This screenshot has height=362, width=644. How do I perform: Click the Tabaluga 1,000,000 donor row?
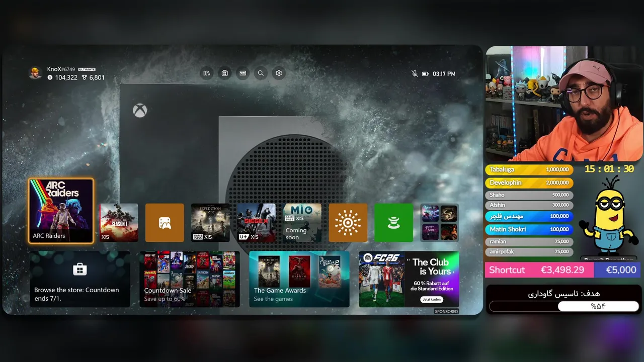pyautogui.click(x=529, y=170)
